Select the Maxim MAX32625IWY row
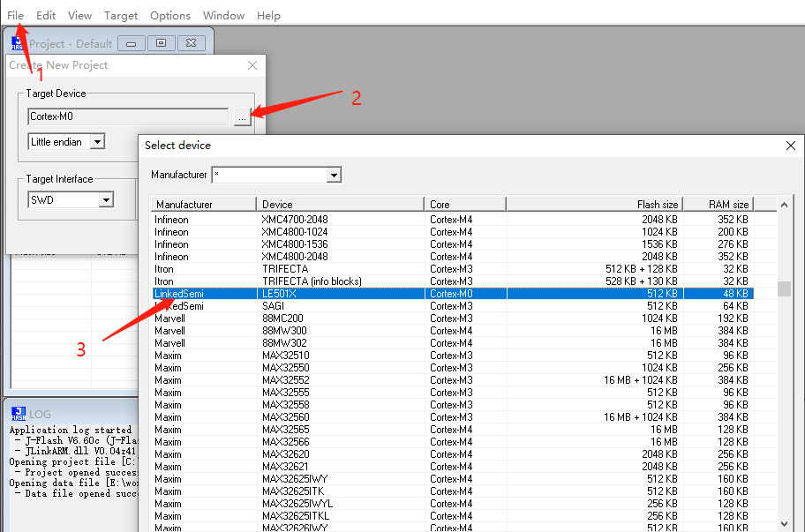This screenshot has width=805, height=532. (x=454, y=479)
